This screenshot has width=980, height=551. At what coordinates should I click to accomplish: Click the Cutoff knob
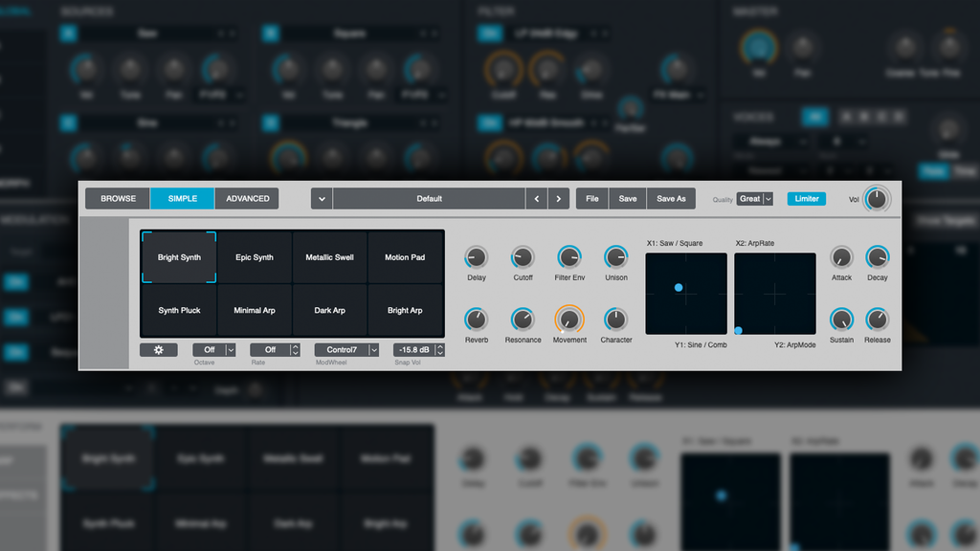(523, 258)
